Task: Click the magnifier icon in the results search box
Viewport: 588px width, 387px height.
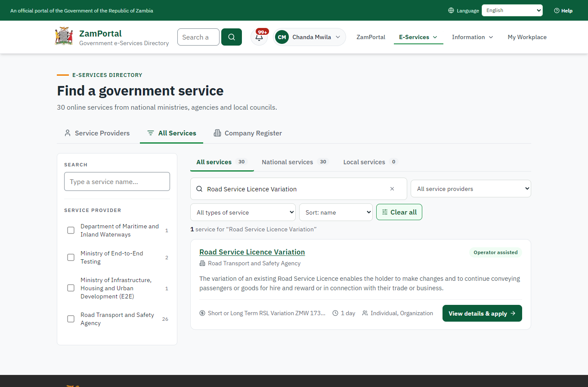Action: (199, 189)
